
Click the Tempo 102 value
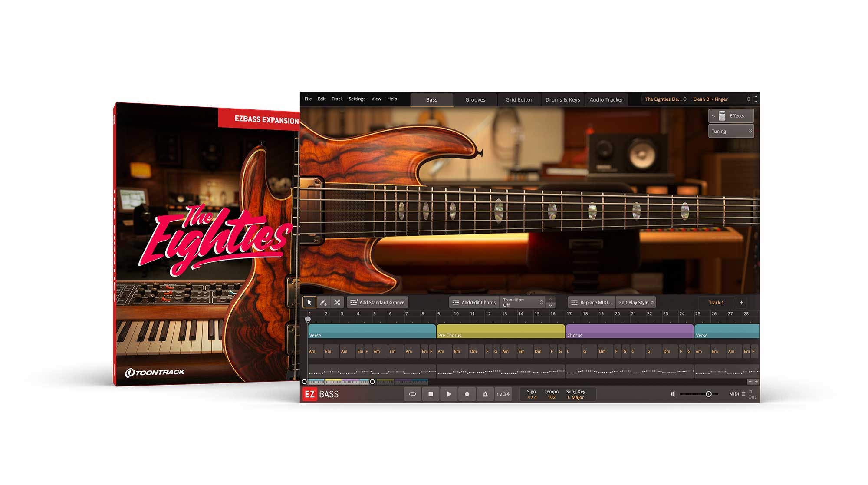(x=552, y=397)
